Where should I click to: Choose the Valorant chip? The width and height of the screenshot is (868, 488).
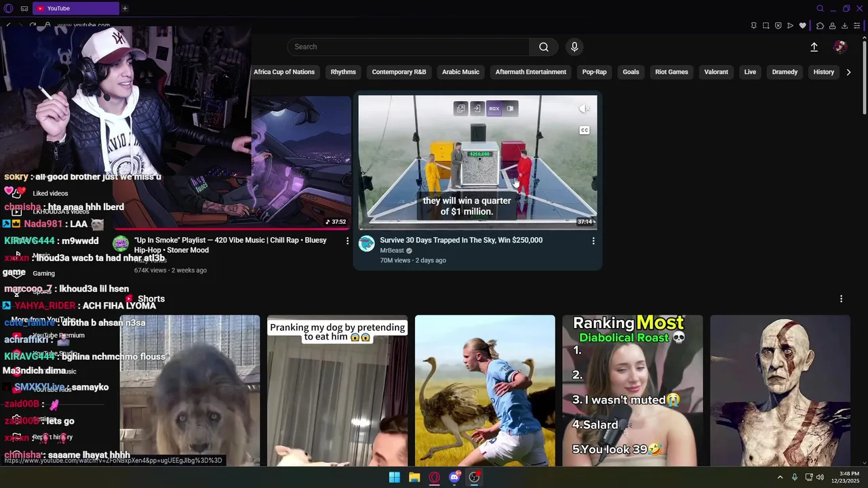click(x=716, y=72)
